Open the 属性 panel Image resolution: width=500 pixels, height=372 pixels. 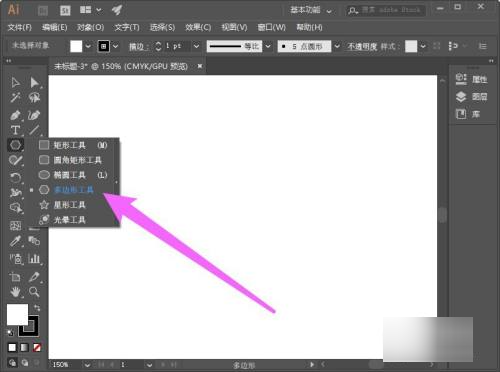pyautogui.click(x=471, y=79)
